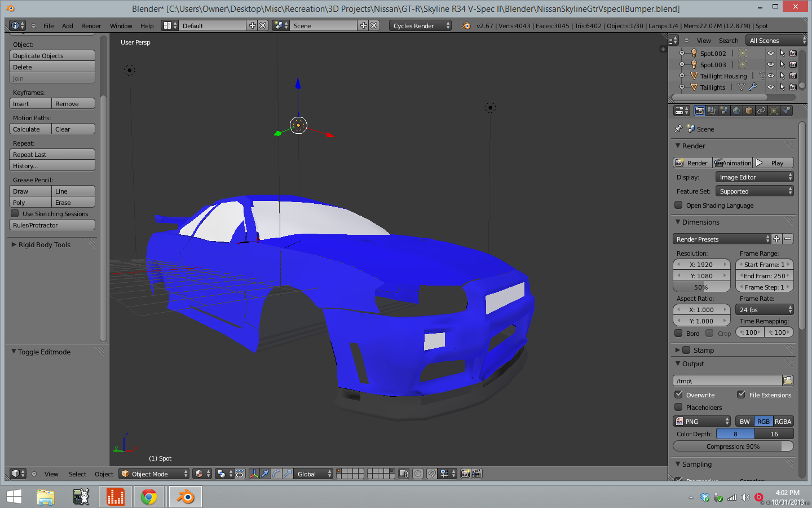The height and width of the screenshot is (508, 812).
Task: Open the output folder browser icon
Action: (788, 380)
